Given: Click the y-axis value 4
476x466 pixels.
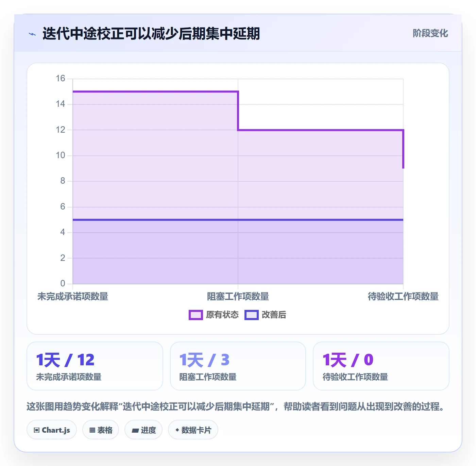Looking at the screenshot, I should [63, 232].
